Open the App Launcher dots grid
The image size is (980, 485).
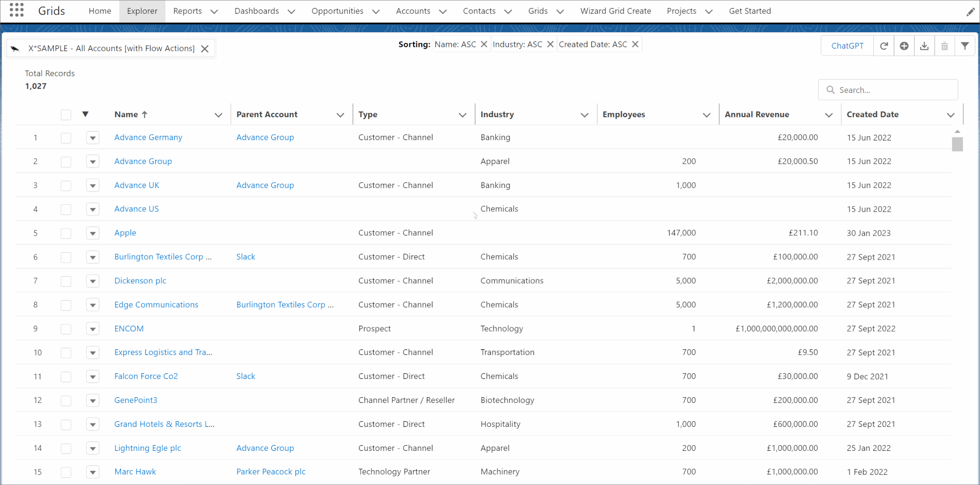16,10
